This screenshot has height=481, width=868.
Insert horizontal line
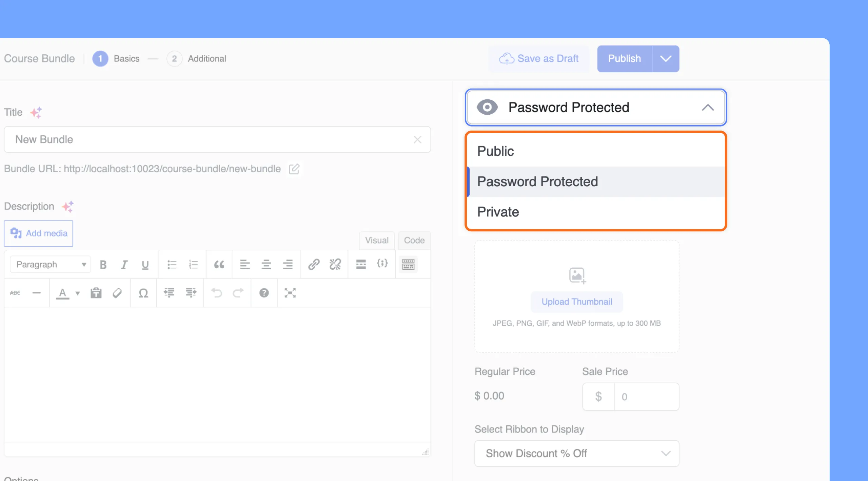coord(36,293)
